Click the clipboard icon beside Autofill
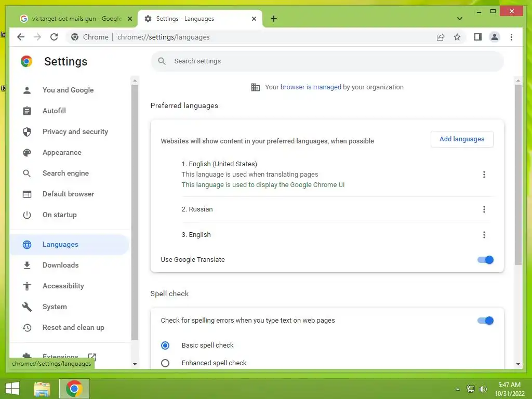Viewport: 532px width, 399px height. (27, 111)
